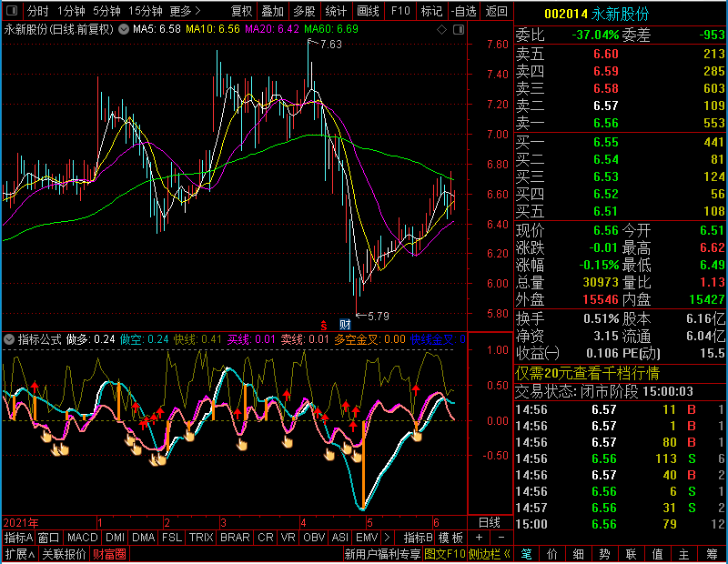Open 图文F10 info link
Viewport: 728px width, 564px height.
[x=445, y=554]
